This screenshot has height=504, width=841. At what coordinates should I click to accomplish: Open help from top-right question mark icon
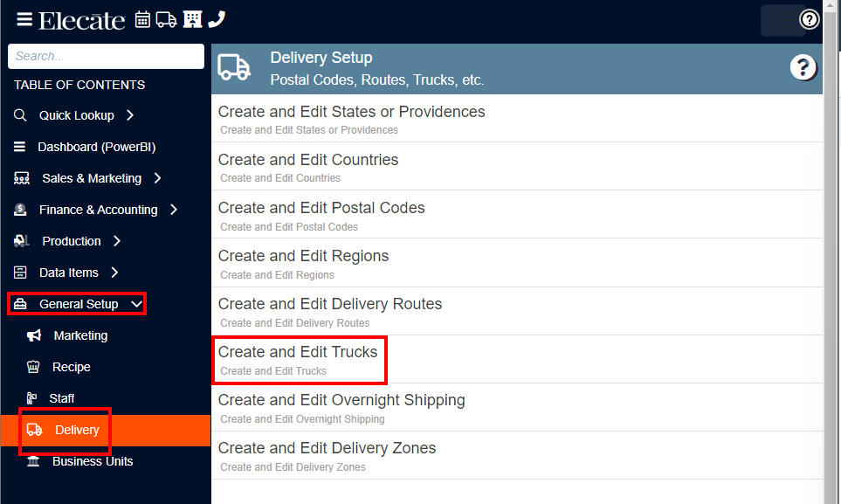click(809, 20)
